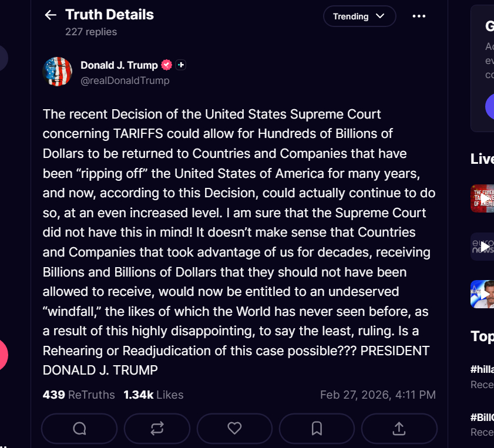Click the red verified badge beside Trump's name
Screen dimensions: 494x448
click(167, 65)
